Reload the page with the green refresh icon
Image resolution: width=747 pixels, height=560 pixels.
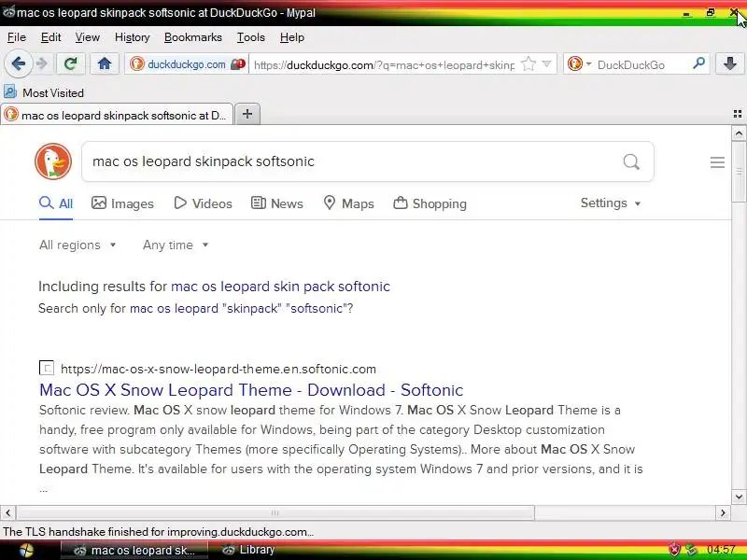[71, 63]
